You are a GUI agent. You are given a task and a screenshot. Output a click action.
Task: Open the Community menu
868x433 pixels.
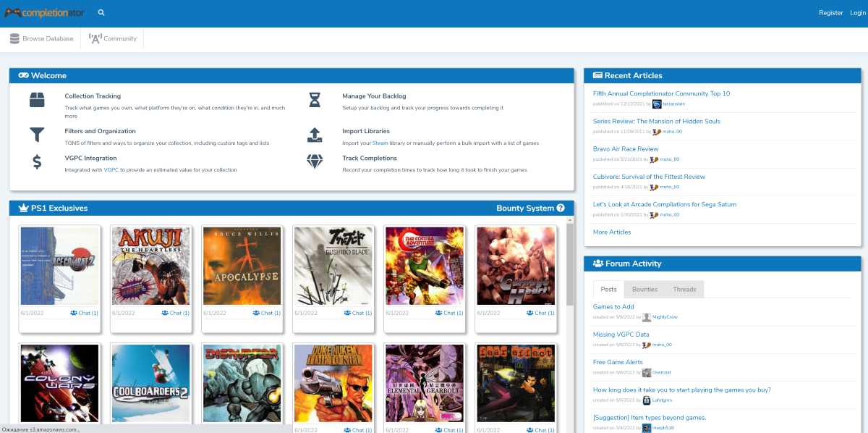pyautogui.click(x=112, y=38)
